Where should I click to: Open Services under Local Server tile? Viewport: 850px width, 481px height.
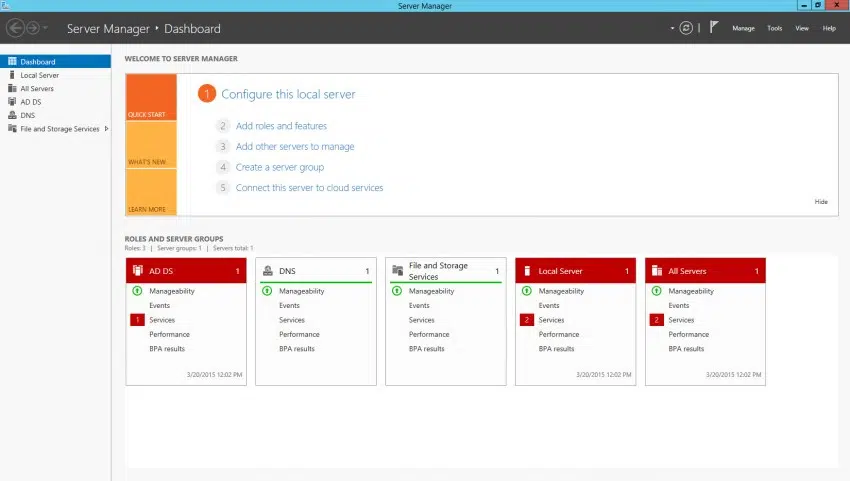click(x=551, y=320)
